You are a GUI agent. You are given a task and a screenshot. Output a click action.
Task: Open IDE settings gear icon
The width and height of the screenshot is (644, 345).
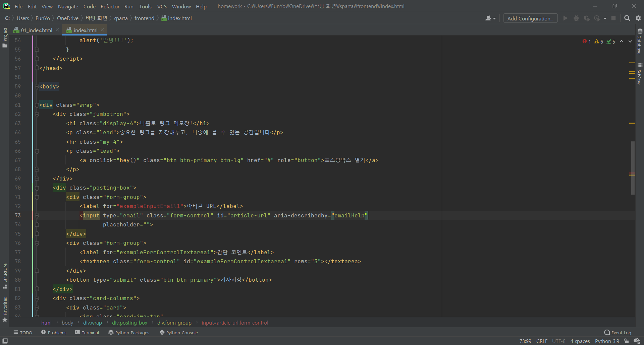638,18
